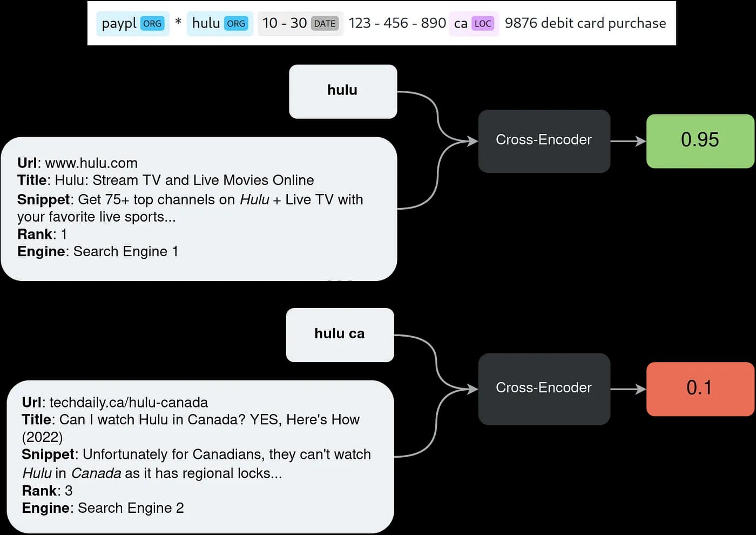Screen dimensions: 756x535
Task: Click the 'paypl' ORG entity tag
Action: click(x=133, y=24)
